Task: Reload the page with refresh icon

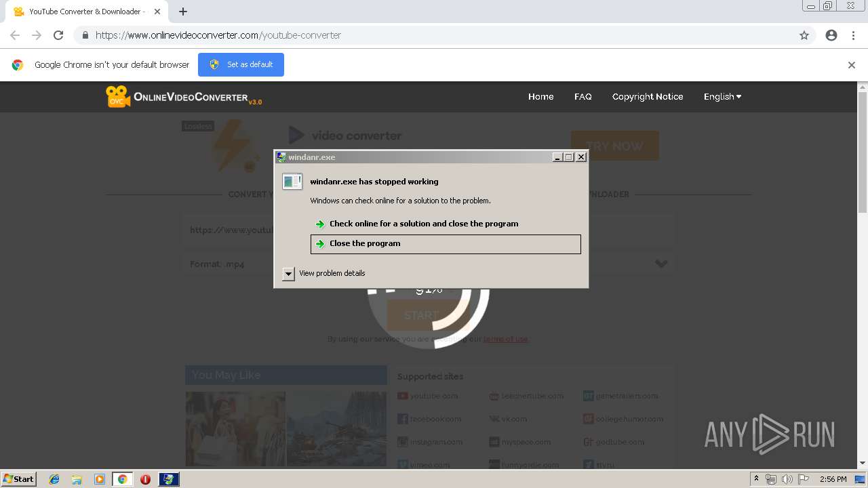Action: pyautogui.click(x=58, y=35)
